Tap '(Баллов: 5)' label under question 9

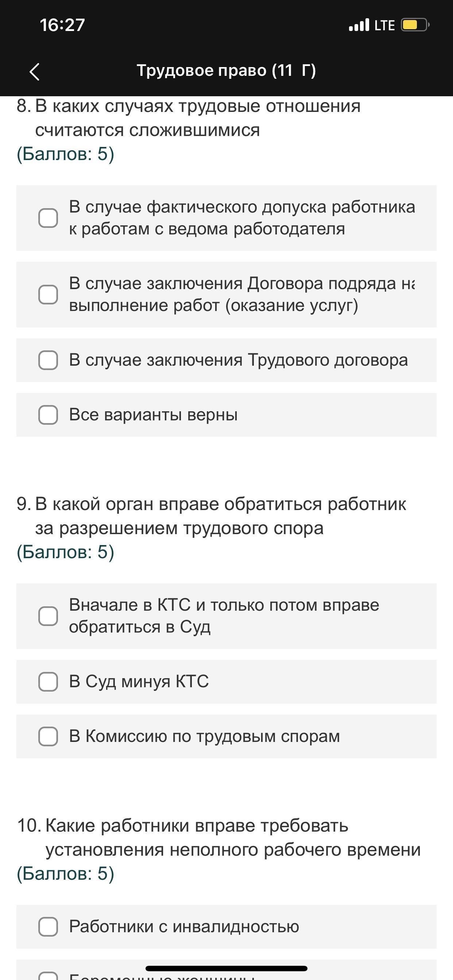(66, 552)
